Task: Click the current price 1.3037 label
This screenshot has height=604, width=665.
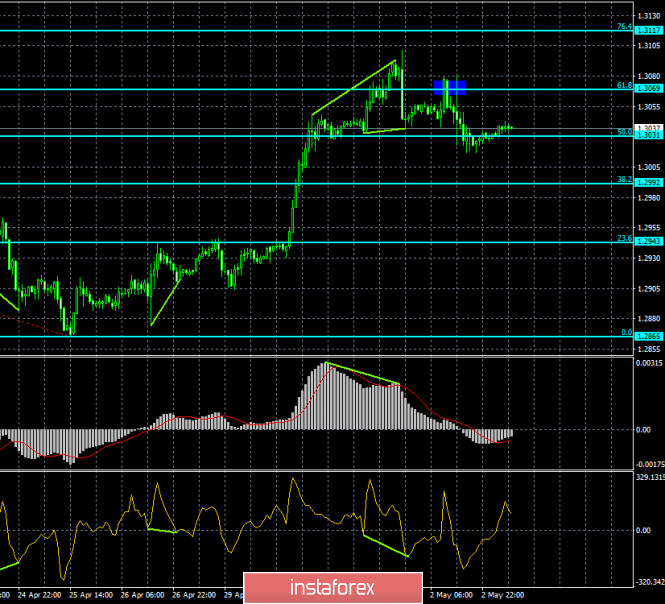Action: coord(648,128)
